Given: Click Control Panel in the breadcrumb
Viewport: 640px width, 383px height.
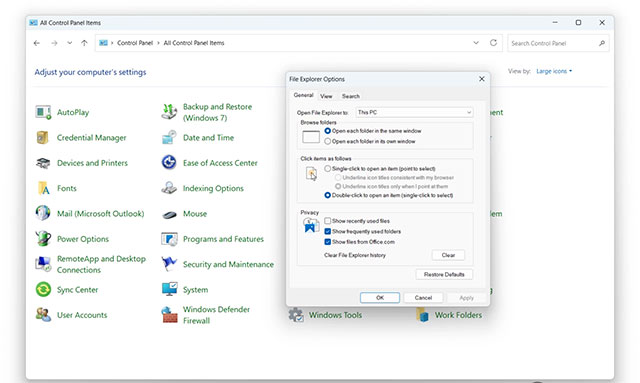Looking at the screenshot, I should [135, 43].
